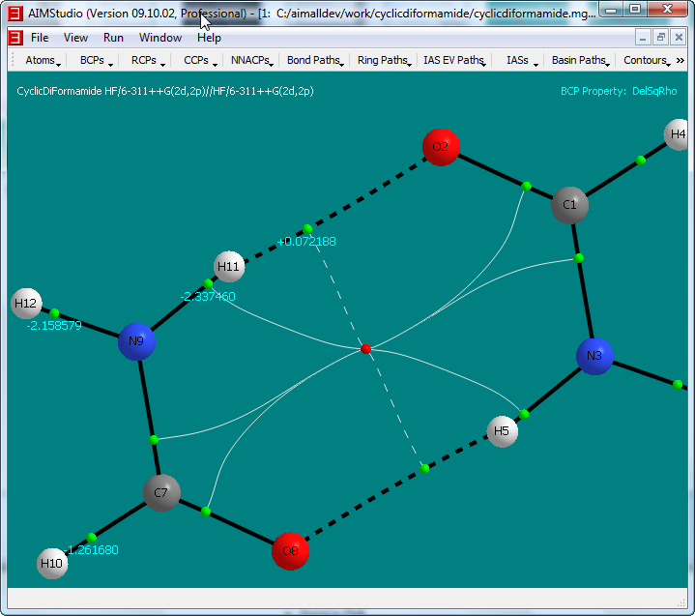Click the AIMStudio title bar application icon
The image size is (695, 616).
[14, 14]
